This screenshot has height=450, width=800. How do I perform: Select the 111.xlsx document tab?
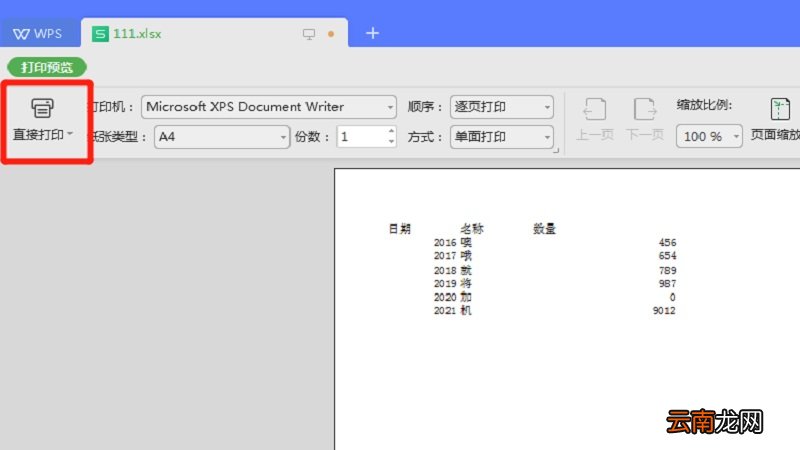click(214, 34)
